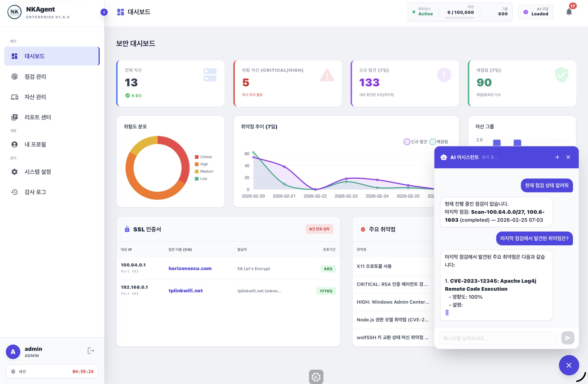
Task: Click the Medium legend color swatch
Action: tap(197, 172)
